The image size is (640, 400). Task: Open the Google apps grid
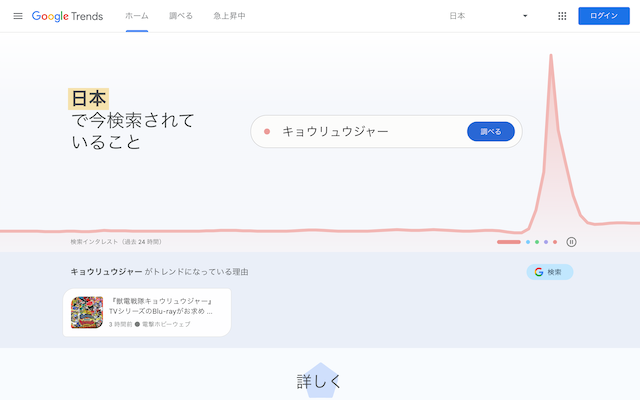(562, 16)
